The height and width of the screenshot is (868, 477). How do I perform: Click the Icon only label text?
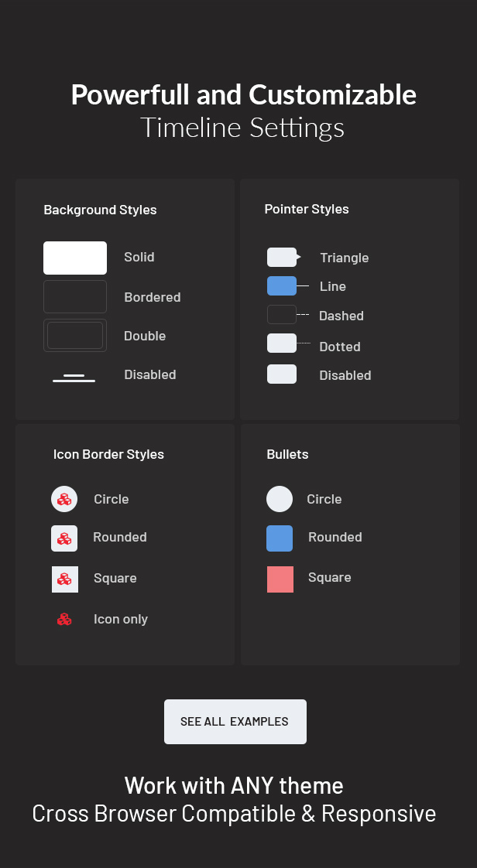point(121,620)
